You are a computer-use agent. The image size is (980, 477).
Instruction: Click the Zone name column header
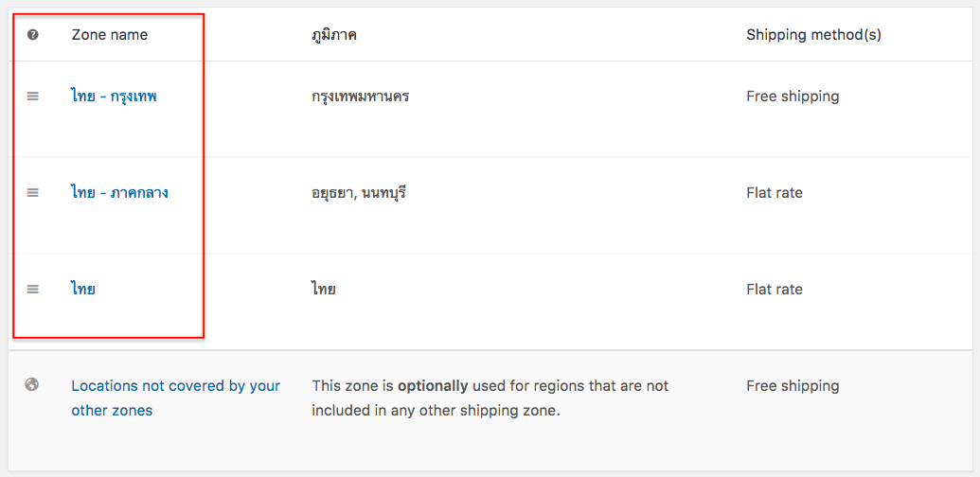click(x=110, y=35)
